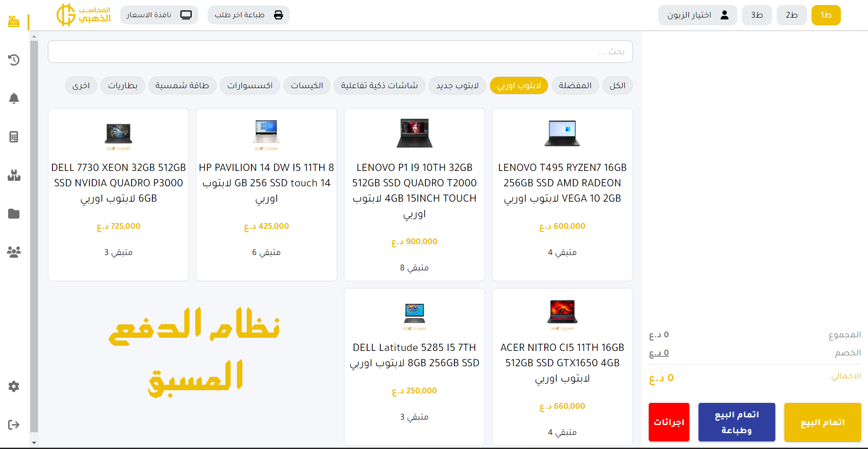The image size is (868, 449).
Task: Select the المفضلة category filter
Action: click(x=575, y=85)
